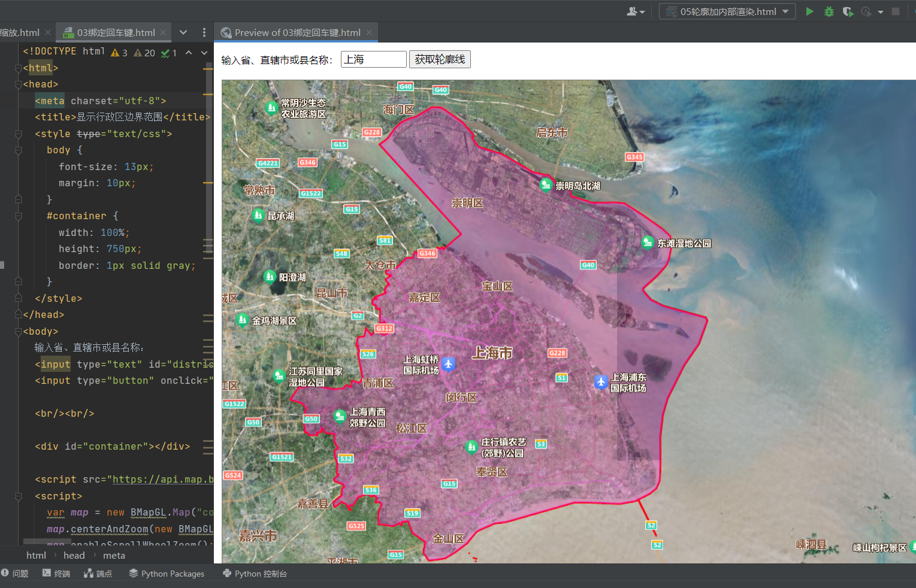
Task: Collapse the body CSS rule fold marker
Action: (19, 150)
